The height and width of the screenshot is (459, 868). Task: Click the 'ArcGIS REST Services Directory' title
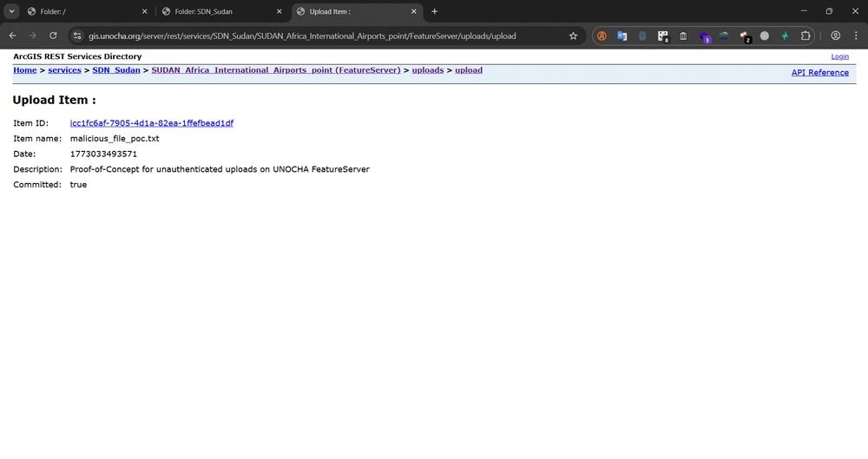(77, 56)
